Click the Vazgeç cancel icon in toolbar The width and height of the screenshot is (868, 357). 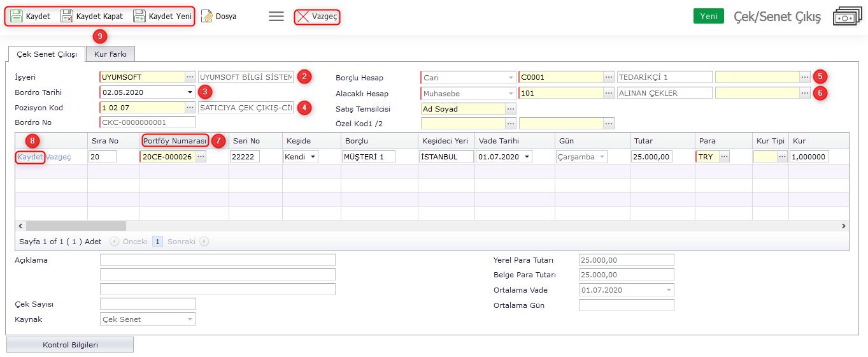tap(302, 17)
